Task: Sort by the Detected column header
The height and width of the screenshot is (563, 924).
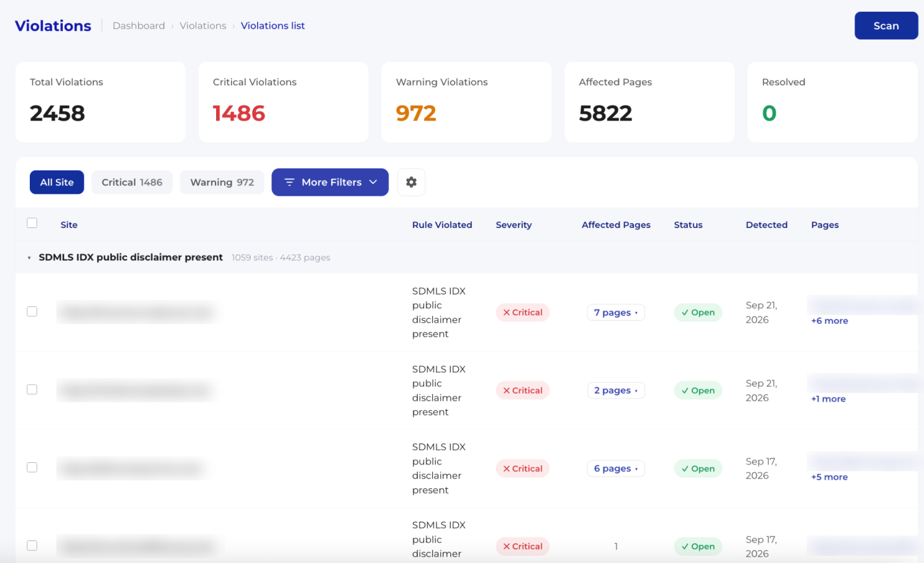Action: tap(766, 225)
